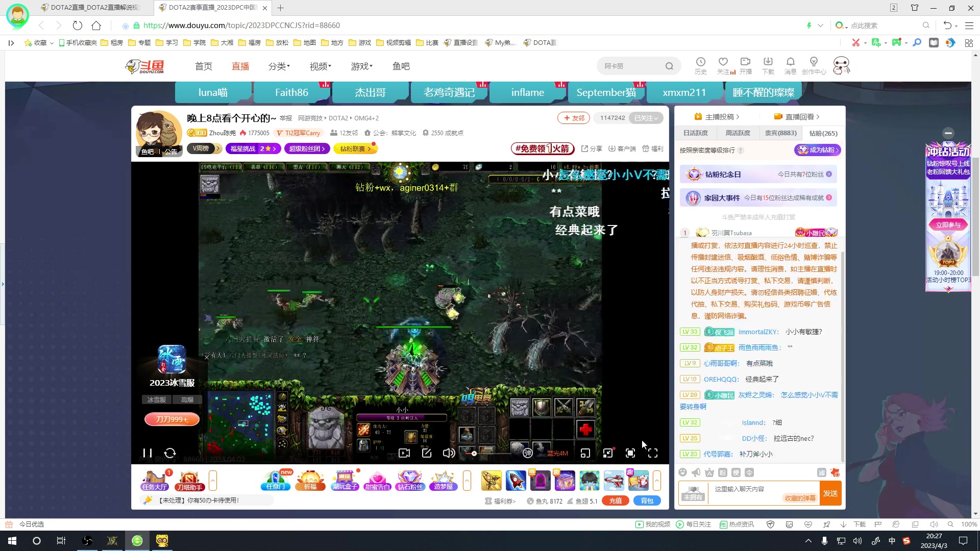The image size is (980, 551).
Task: Mute the player volume speaker icon
Action: [x=449, y=453]
